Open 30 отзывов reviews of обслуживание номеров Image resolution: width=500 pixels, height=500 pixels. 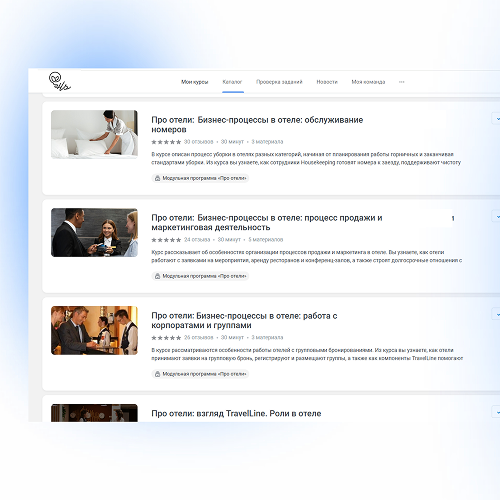pyautogui.click(x=199, y=142)
